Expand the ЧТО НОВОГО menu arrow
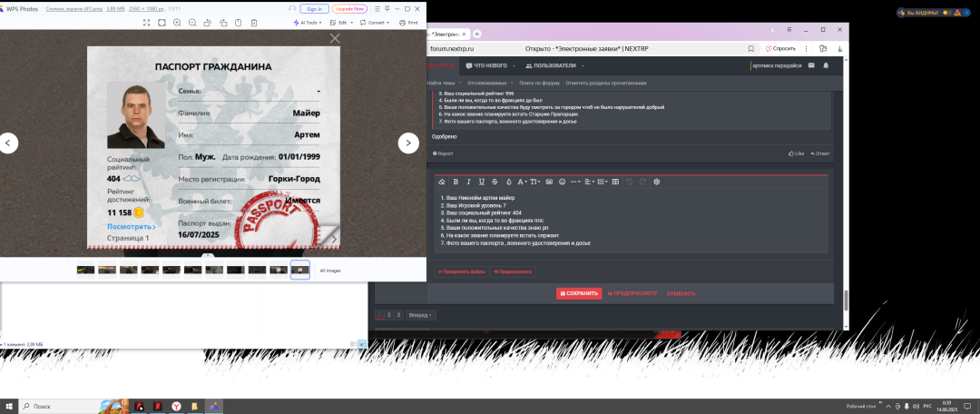Screen dimensions: 980x414 click(514, 65)
